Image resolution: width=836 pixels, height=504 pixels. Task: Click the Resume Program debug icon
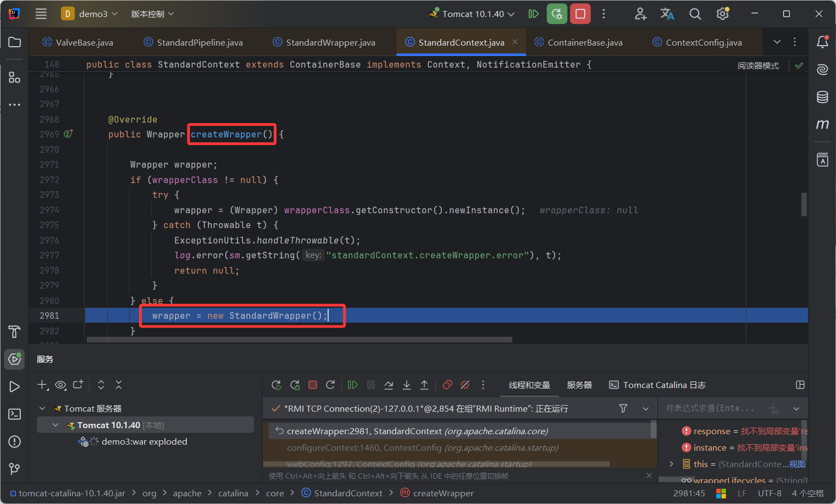pyautogui.click(x=353, y=385)
